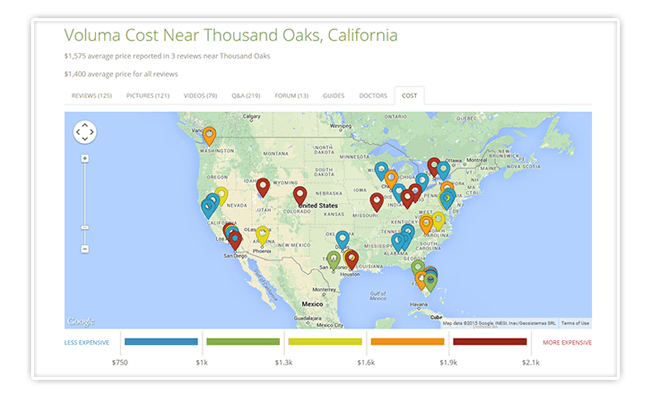
Task: Click the $1.6k legend value
Action: (366, 363)
